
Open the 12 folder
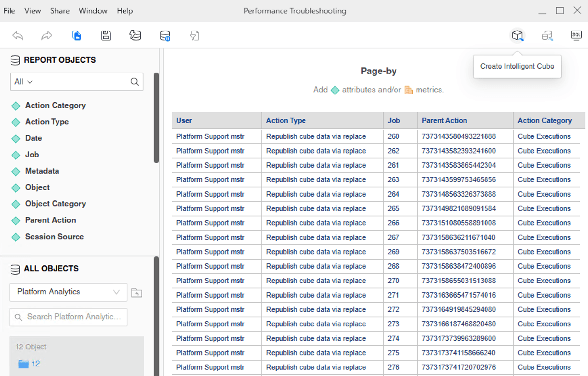click(x=35, y=364)
